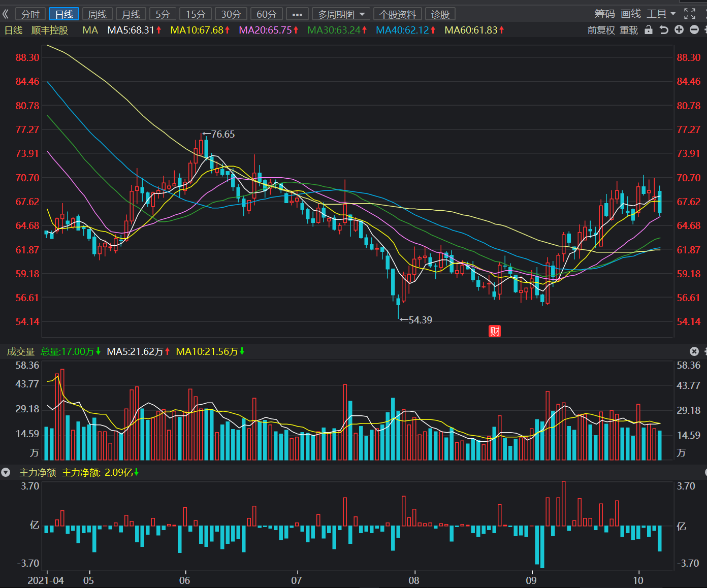The width and height of the screenshot is (707, 588).
Task: Click the volume MA5:21.62万 label
Action: [x=138, y=351]
